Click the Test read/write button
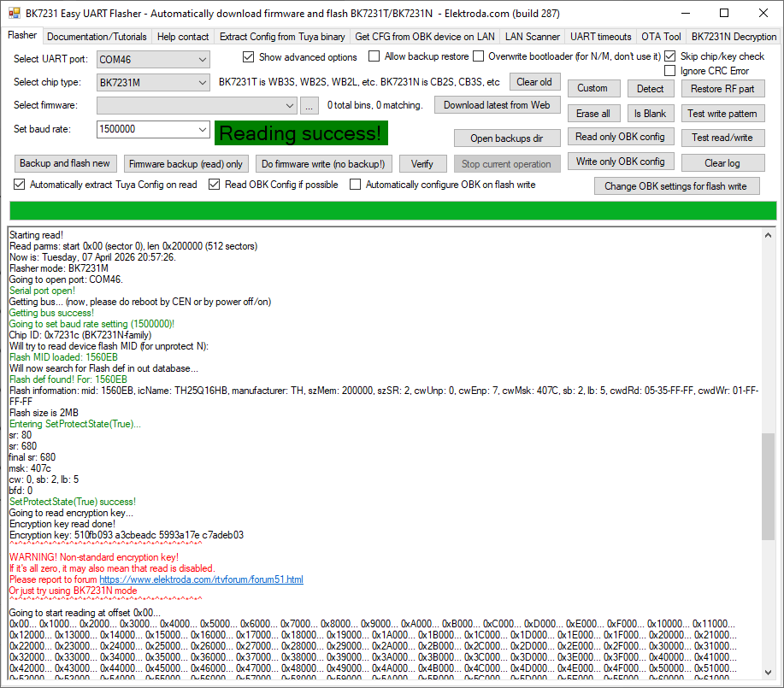This screenshot has height=688, width=784. tap(722, 138)
